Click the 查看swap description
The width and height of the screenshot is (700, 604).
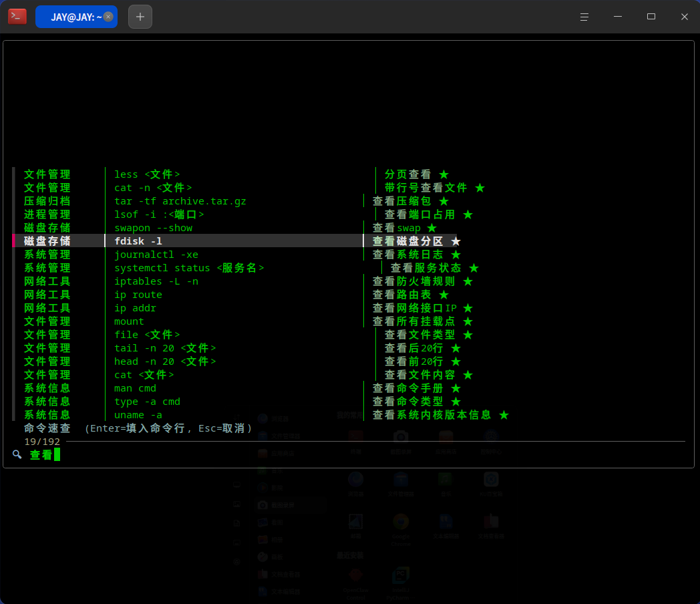click(397, 228)
